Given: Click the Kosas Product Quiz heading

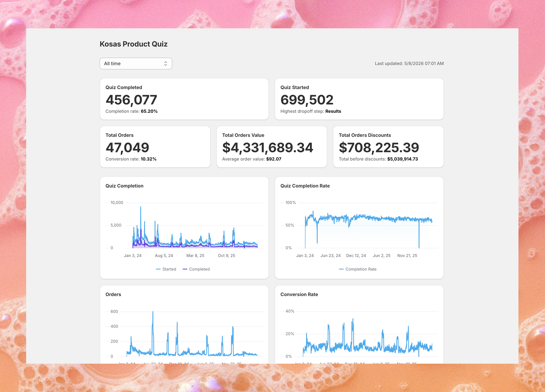Looking at the screenshot, I should coord(134,44).
